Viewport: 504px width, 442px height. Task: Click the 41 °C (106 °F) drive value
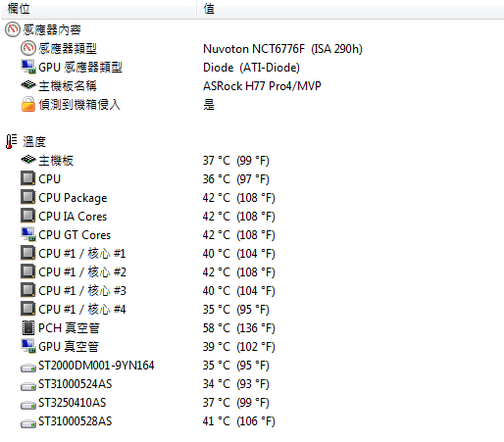(x=239, y=421)
